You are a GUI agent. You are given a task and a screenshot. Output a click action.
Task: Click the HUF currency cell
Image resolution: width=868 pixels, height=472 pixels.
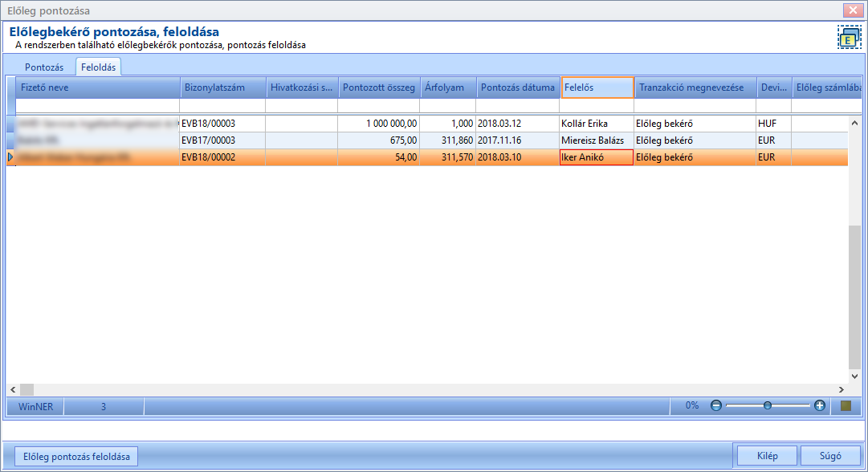(774, 124)
